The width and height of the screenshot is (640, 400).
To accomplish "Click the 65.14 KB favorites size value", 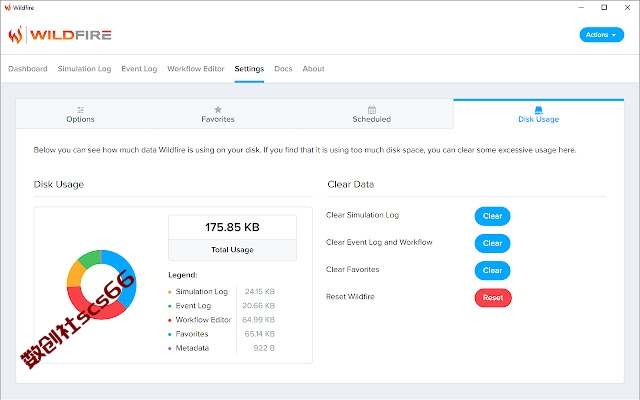I will point(260,334).
